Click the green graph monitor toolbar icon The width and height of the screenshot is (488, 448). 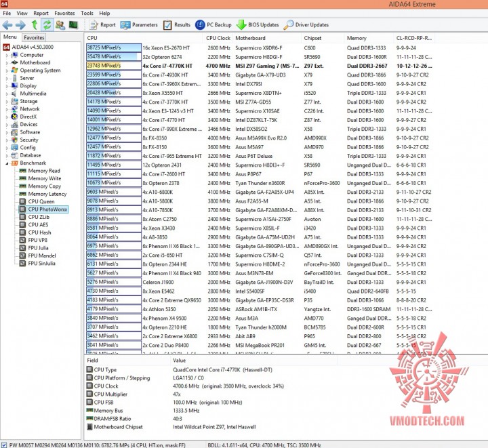click(x=73, y=25)
